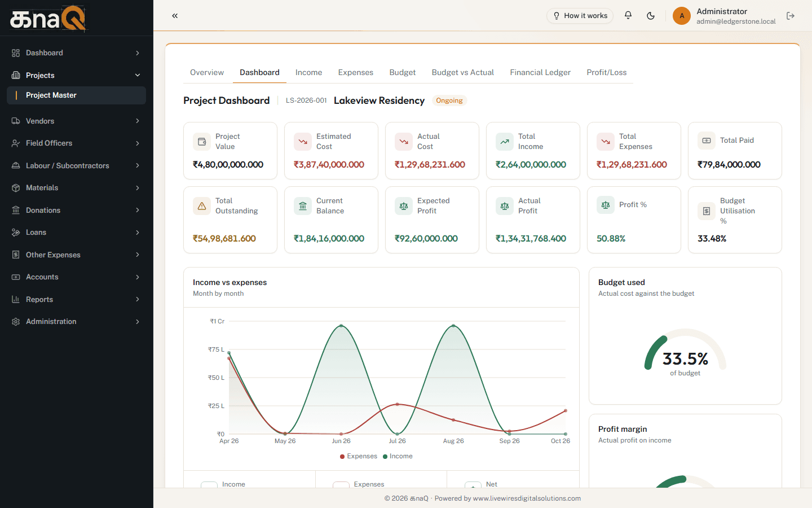Click the Total Income trend icon
Viewport: 812px width, 508px height.
click(505, 142)
